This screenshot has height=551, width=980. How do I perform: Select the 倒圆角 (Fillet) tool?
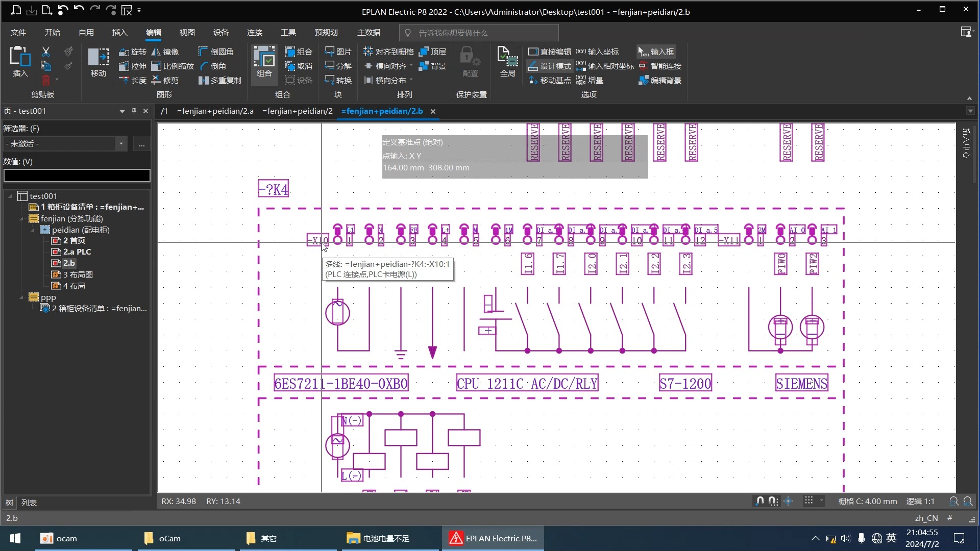(x=216, y=52)
